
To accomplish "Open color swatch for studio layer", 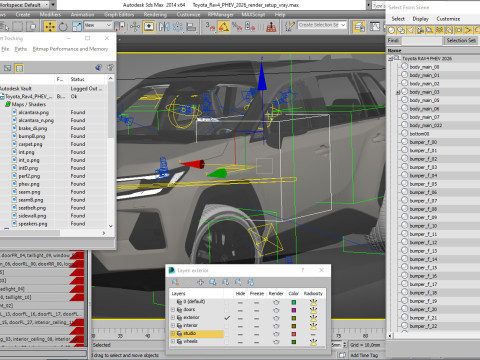I will tap(294, 334).
